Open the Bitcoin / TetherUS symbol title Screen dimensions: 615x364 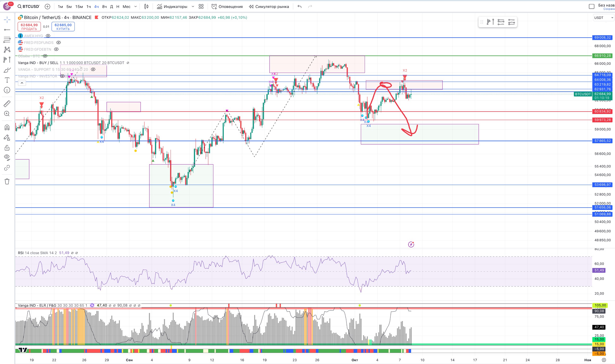[x=58, y=18]
